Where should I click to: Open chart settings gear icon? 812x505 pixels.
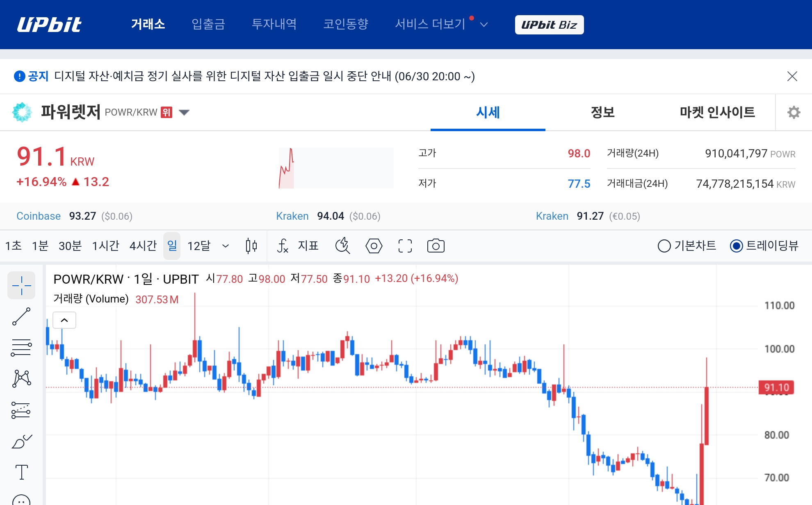point(794,112)
